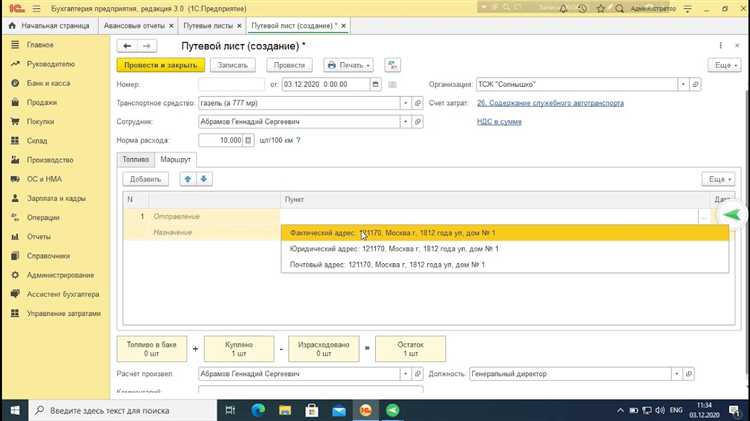Viewport: 750px width, 421px height.
Task: Open the 1C main menu hamburger icon
Action: point(36,9)
